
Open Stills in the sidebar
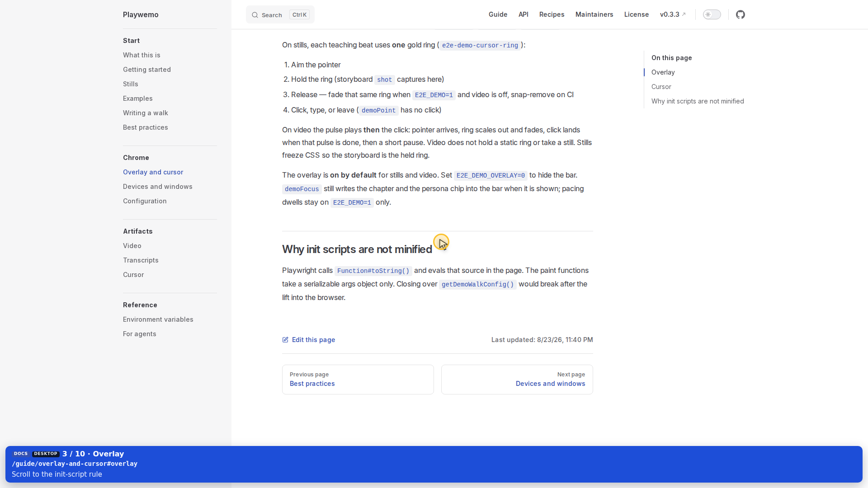click(131, 84)
